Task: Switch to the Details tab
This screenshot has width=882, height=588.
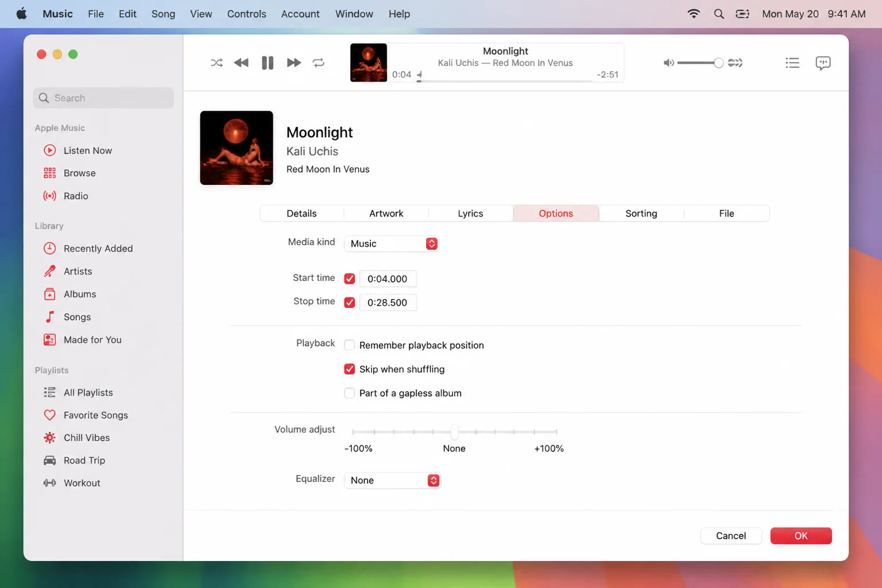Action: coord(301,214)
